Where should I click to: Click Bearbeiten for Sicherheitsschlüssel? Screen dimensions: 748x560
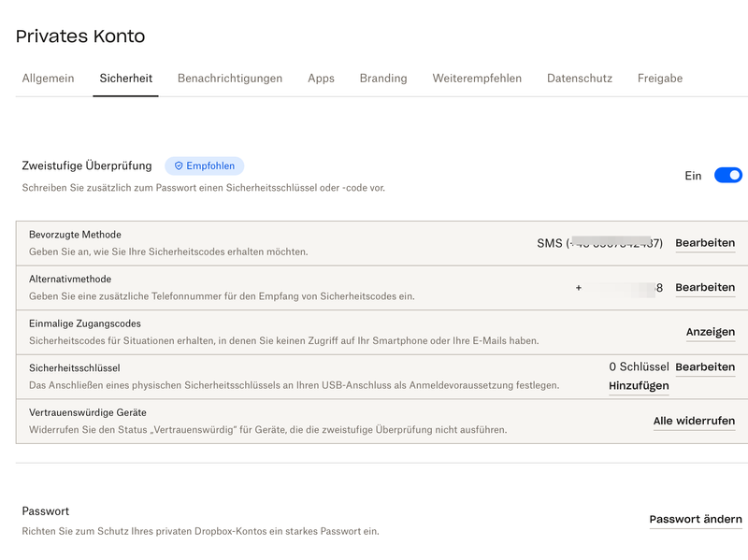pyautogui.click(x=705, y=367)
